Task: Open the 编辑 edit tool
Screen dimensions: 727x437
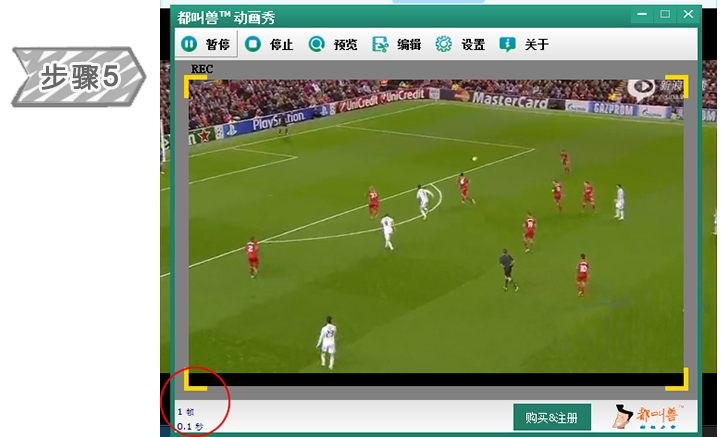Action: pos(396,44)
